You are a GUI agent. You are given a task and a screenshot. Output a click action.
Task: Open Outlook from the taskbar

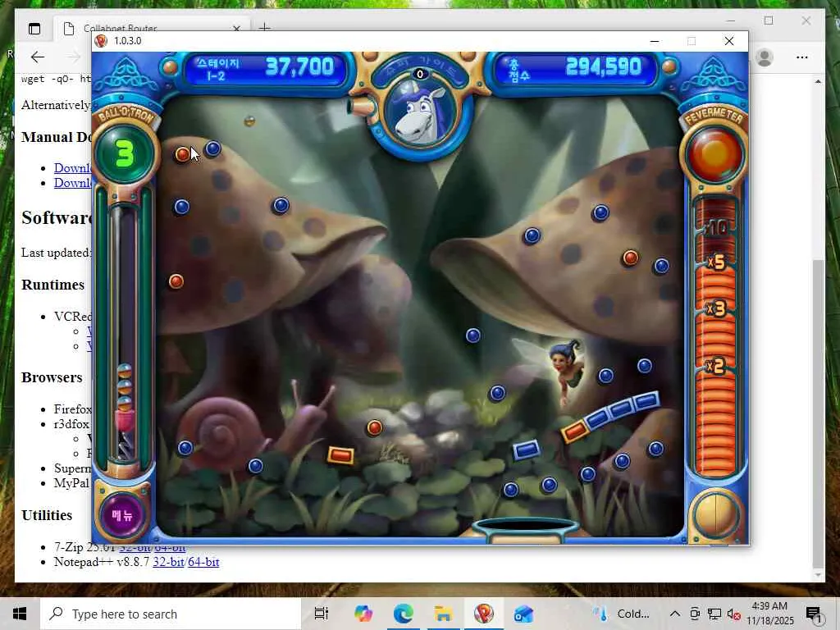[523, 614]
